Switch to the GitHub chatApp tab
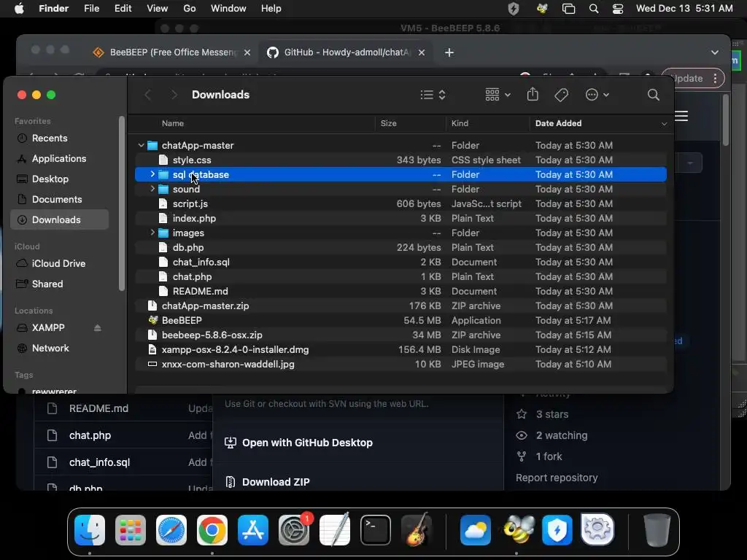 click(345, 52)
